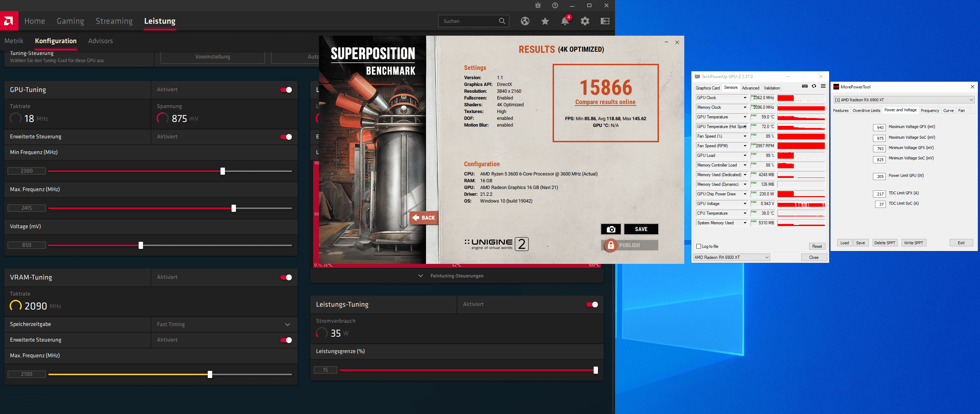Image resolution: width=980 pixels, height=414 pixels.
Task: Click the Max. Frequenz 2415 value field
Action: coord(27,208)
